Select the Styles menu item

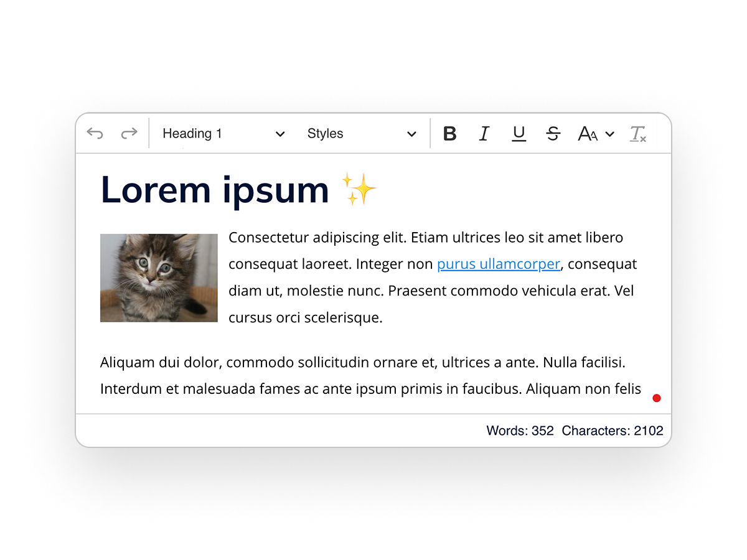325,133
